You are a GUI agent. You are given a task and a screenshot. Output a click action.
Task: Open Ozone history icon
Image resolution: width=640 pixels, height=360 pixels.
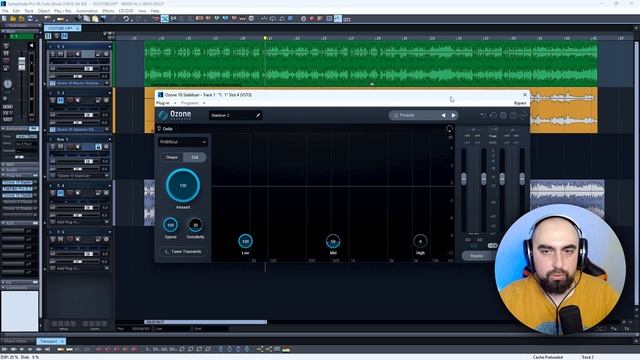point(493,116)
